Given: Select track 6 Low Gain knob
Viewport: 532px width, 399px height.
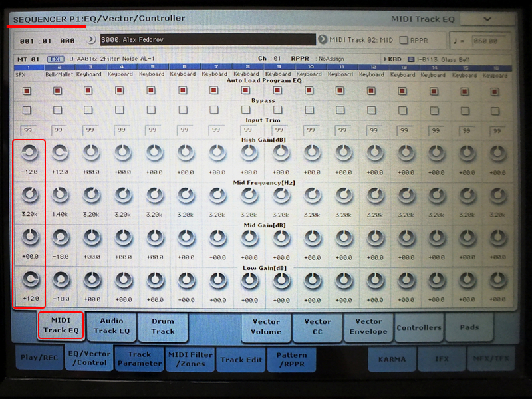Looking at the screenshot, I should pos(186,280).
